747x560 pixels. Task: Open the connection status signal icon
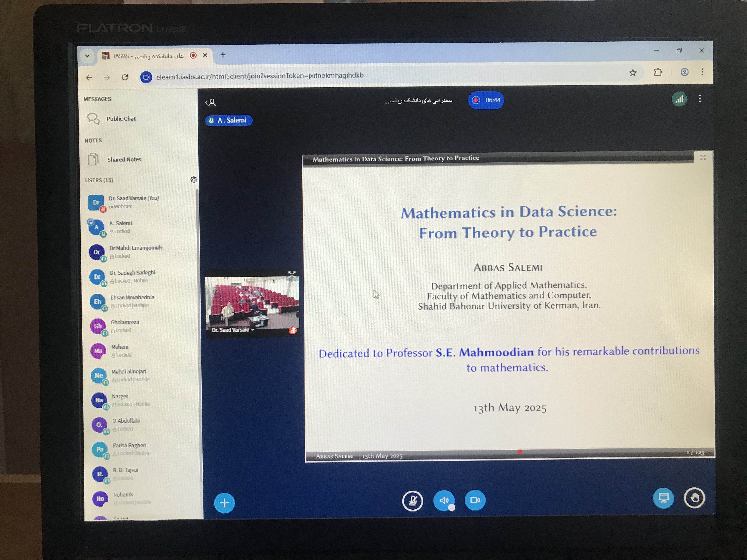click(679, 99)
